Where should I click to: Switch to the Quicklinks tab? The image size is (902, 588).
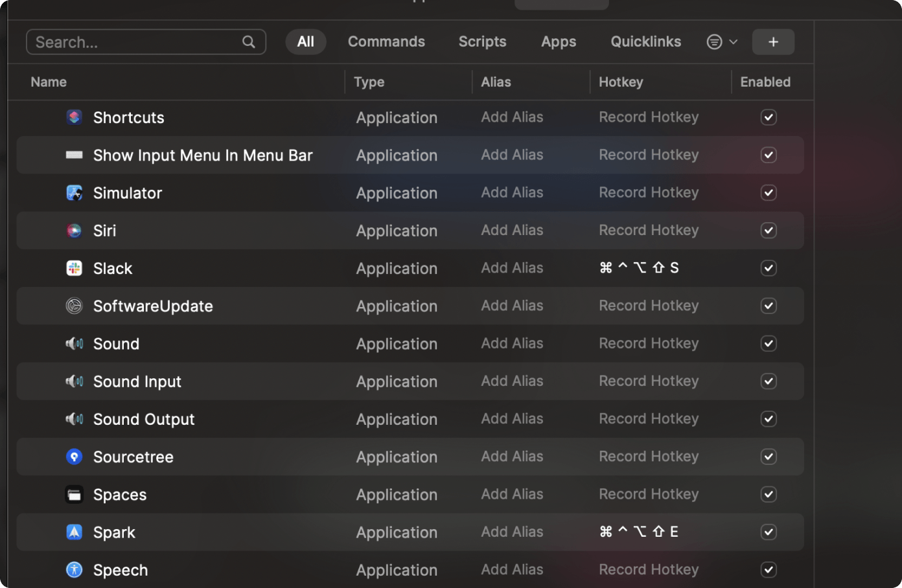click(645, 42)
